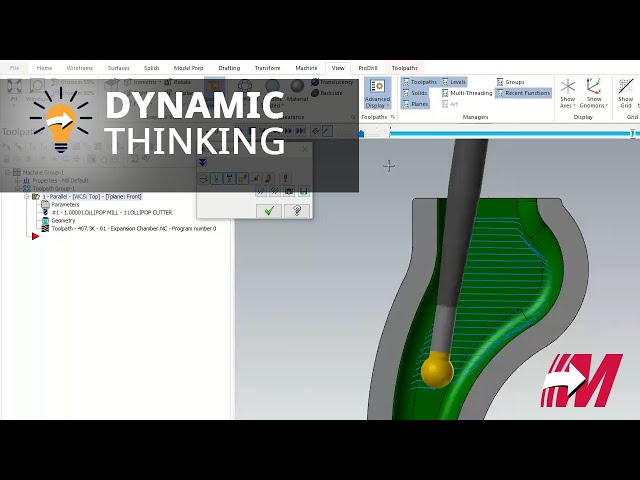Viewport: 640px width, 480px height.
Task: Click the camera snapshot icon in dialog
Action: 289,191
